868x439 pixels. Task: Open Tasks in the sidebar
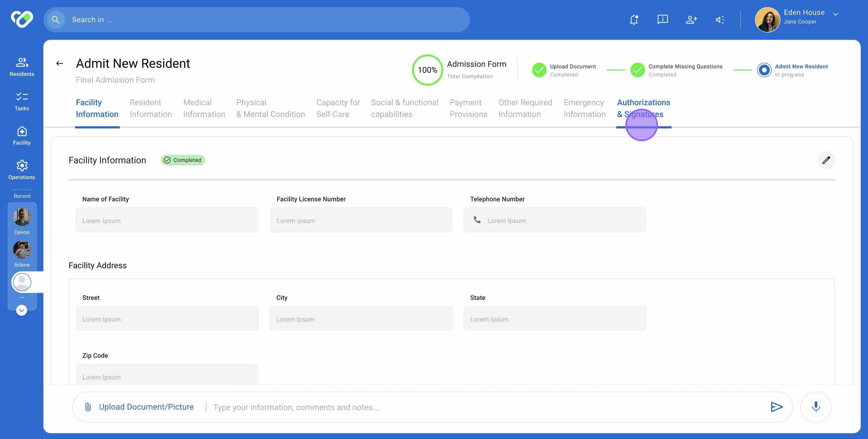(22, 101)
